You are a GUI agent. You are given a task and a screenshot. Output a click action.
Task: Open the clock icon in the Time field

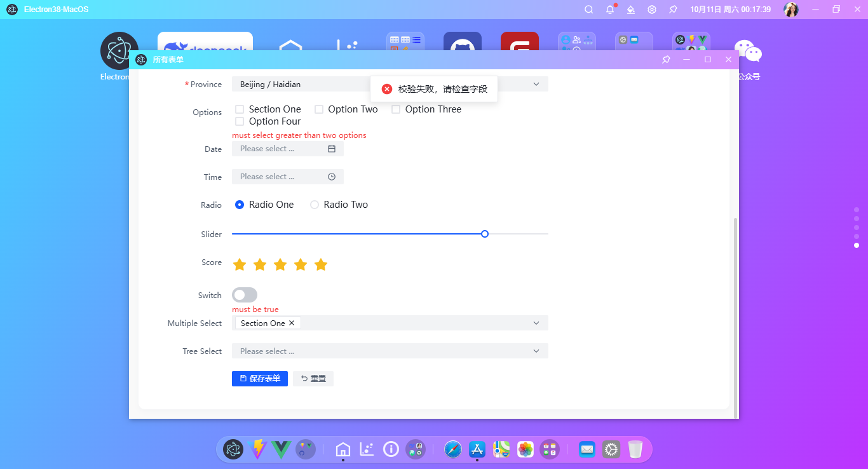[332, 176]
